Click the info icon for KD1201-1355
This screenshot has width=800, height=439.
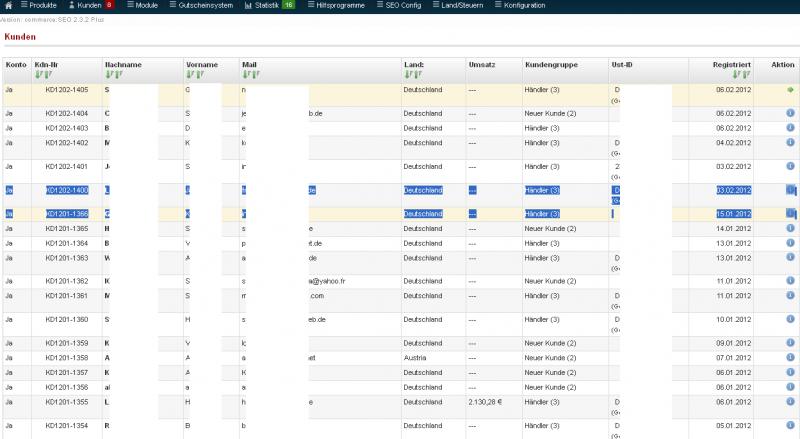789,402
